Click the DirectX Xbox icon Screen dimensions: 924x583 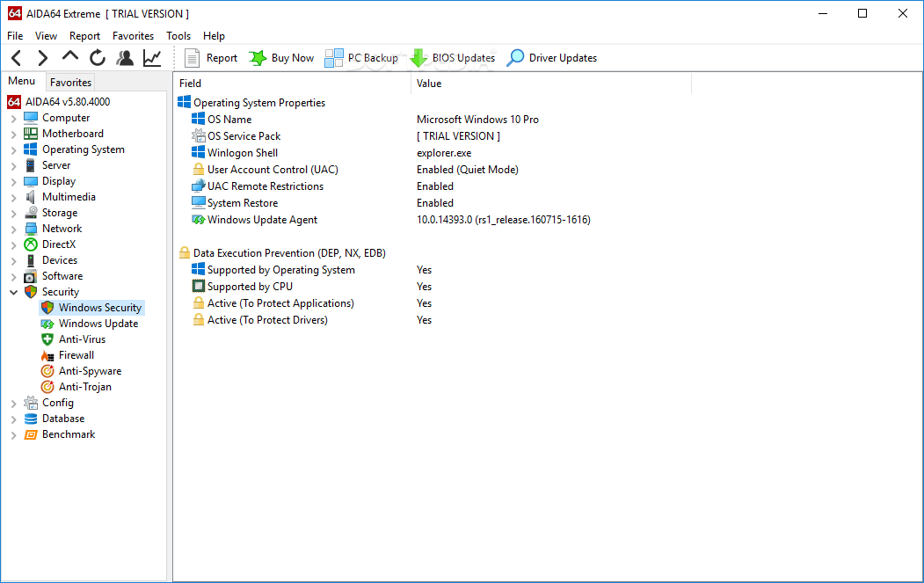[31, 244]
